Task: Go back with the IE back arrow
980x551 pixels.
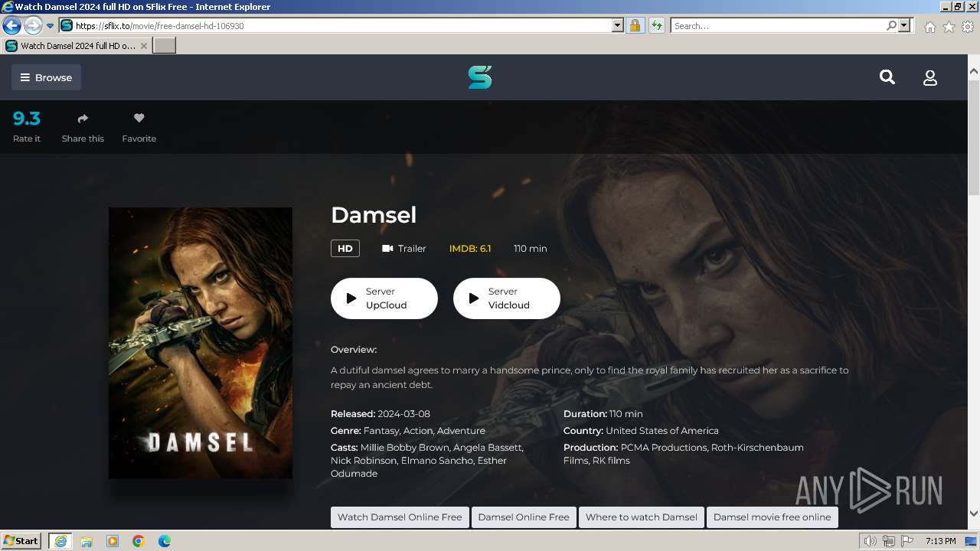Action: (11, 26)
